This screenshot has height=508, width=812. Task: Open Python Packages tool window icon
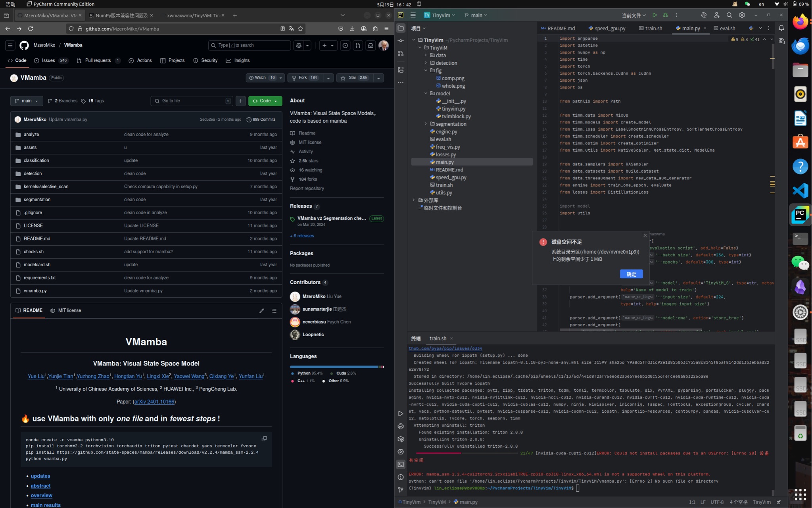tap(401, 439)
